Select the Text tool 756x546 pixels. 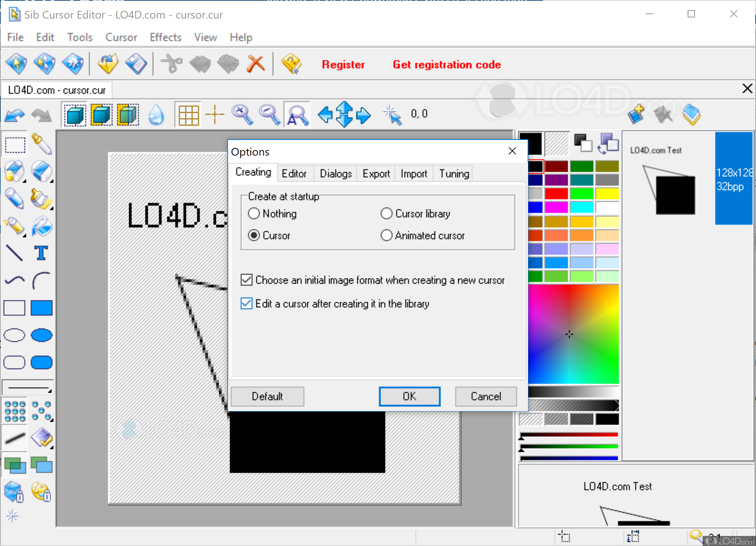point(41,253)
